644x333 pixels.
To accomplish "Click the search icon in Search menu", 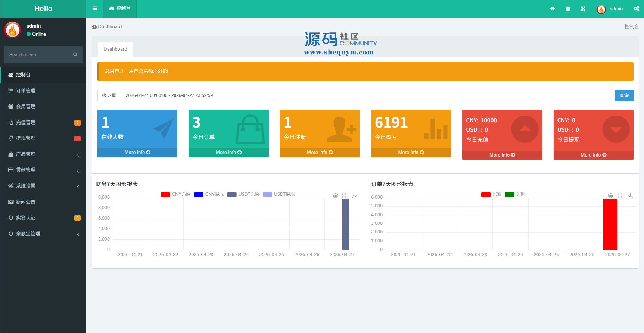I will 75,54.
